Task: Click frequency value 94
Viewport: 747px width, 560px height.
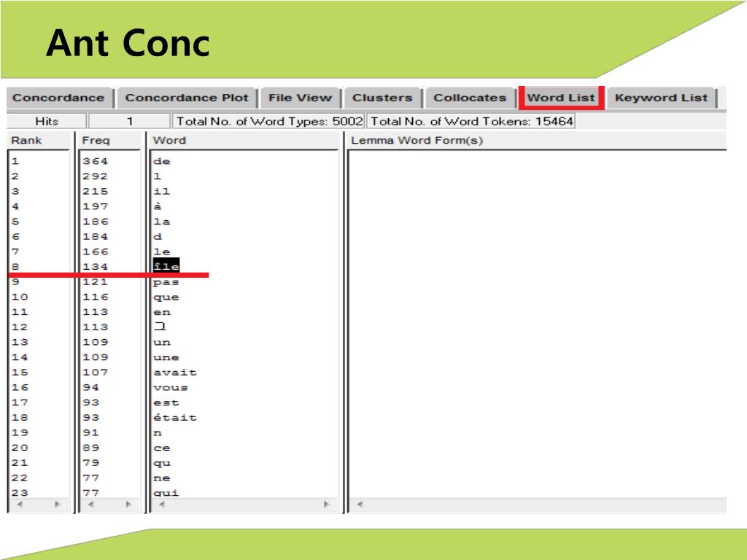Action: (x=91, y=388)
